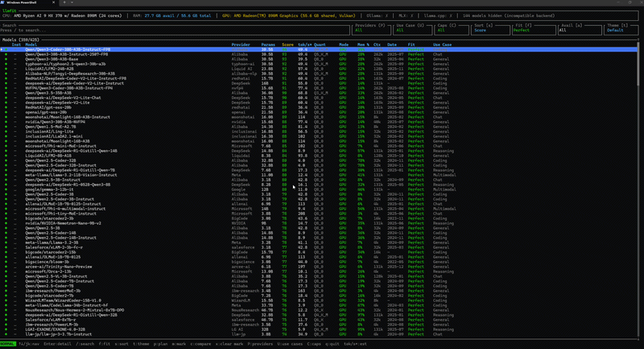644x349 pixels.
Task: Open a new terminal tab with plus icon
Action: point(64,2)
